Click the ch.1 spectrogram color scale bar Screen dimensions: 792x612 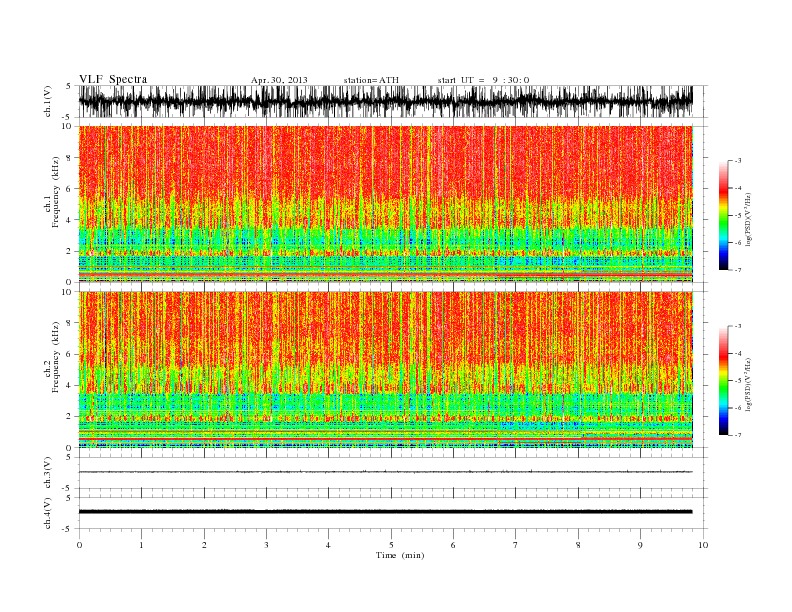pyautogui.click(x=723, y=215)
